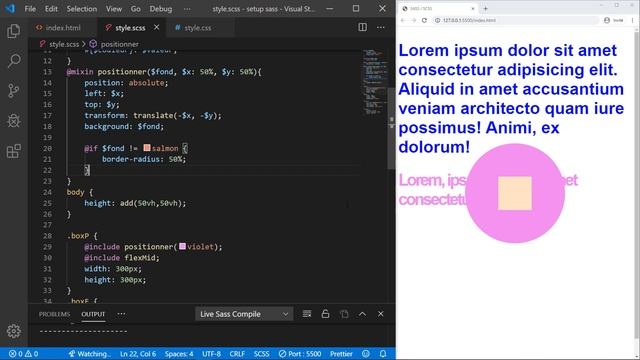Reload the page in the browser
640x360 pixels.
point(424,20)
